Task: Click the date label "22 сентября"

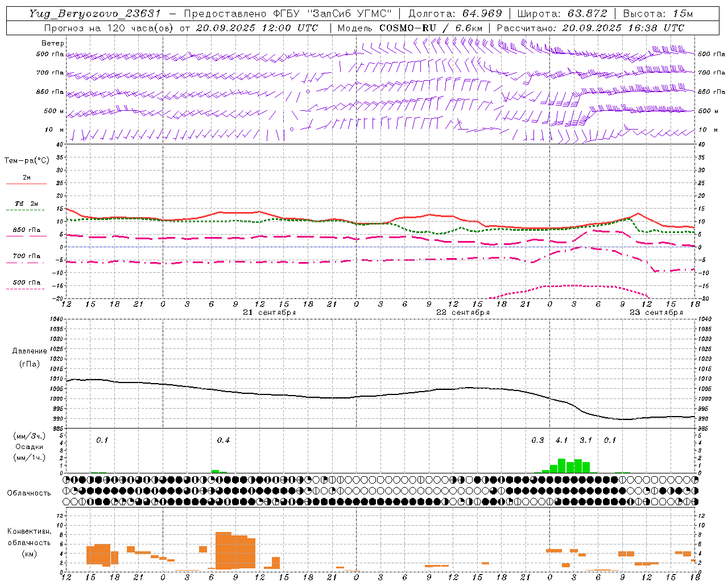Action: pyautogui.click(x=462, y=313)
